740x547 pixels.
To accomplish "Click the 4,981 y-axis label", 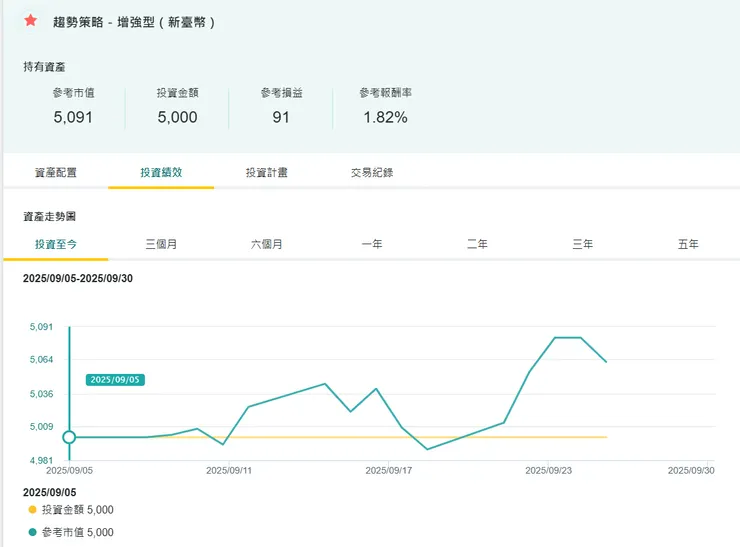I will pyautogui.click(x=42, y=460).
